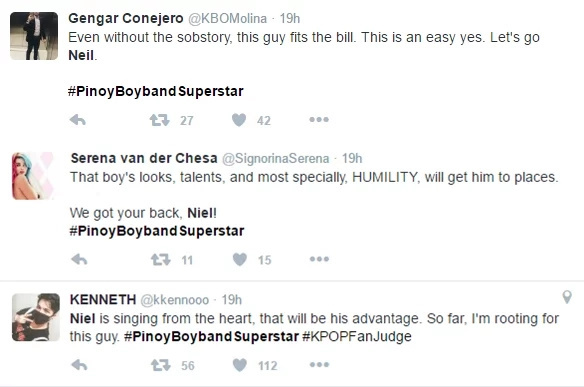
Task: View Gengar Conejero's profile picture
Action: (34, 36)
